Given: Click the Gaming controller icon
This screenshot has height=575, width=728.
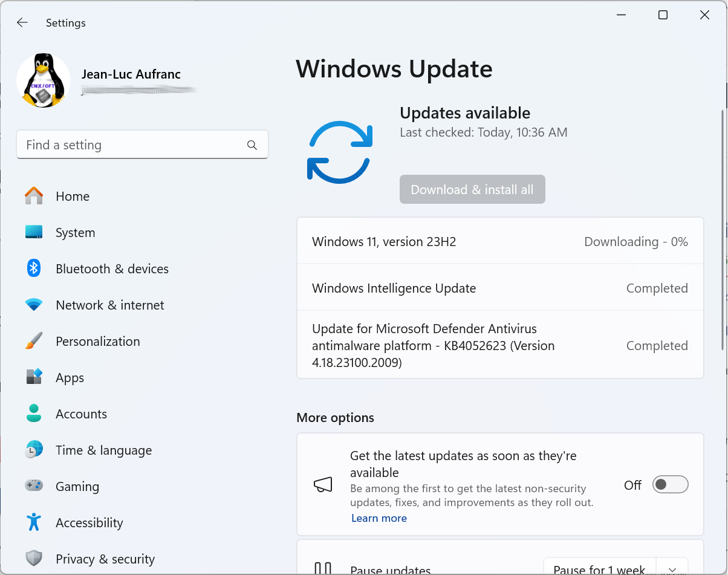Looking at the screenshot, I should (x=34, y=486).
